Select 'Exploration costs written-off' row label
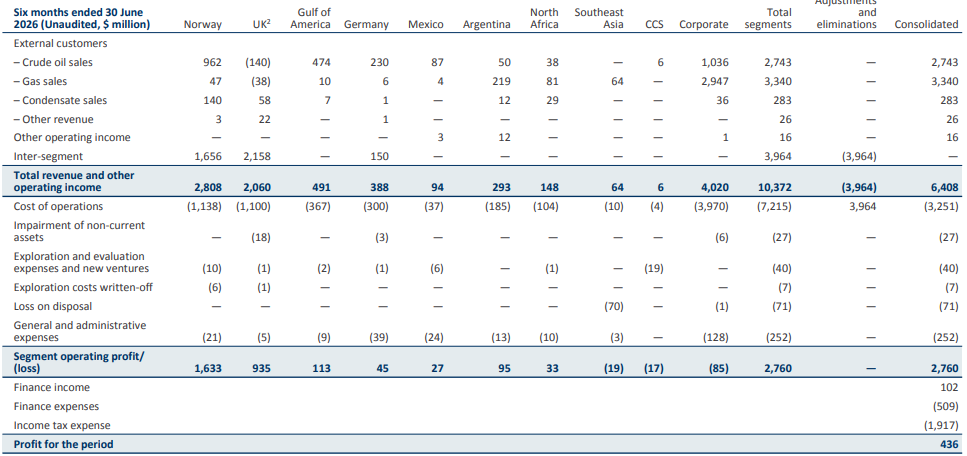Viewport: 967px width, 456px height. pos(83,288)
